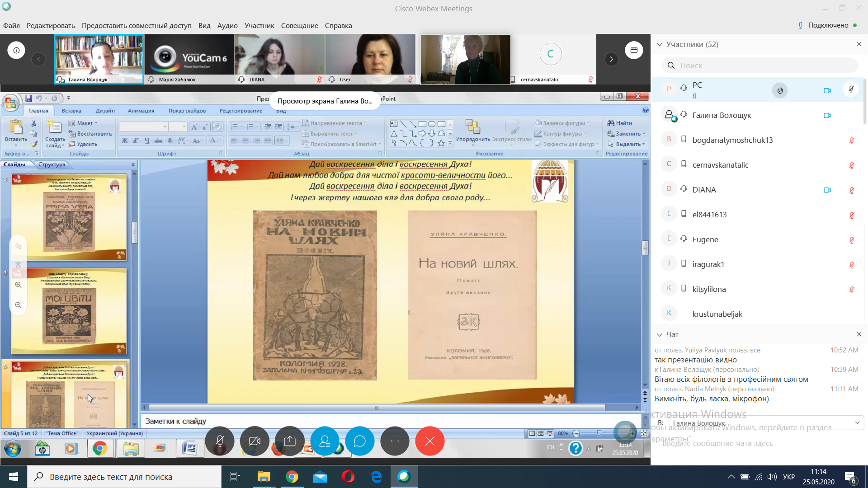
Task: Open File Explorer from Windows taskbar
Action: pyautogui.click(x=264, y=477)
